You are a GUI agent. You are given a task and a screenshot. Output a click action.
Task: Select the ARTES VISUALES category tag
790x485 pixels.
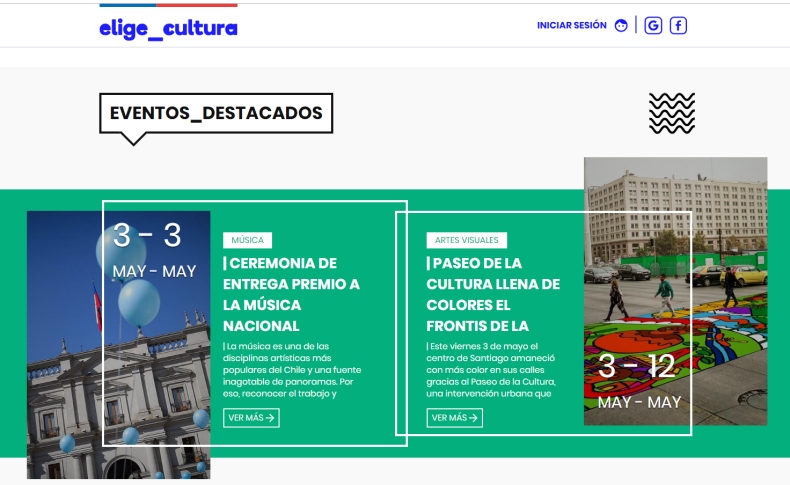click(x=467, y=240)
